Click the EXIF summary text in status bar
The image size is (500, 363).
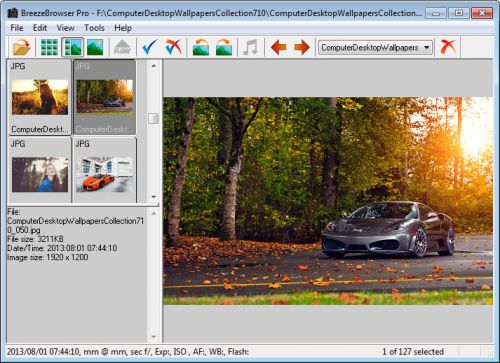[128, 352]
